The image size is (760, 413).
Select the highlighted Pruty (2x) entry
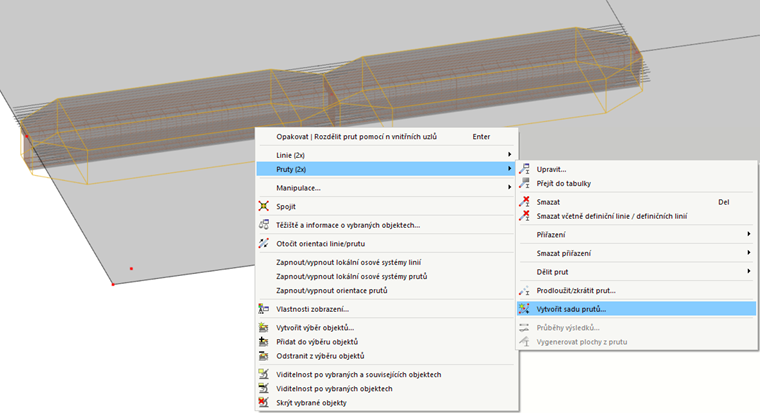click(x=385, y=169)
